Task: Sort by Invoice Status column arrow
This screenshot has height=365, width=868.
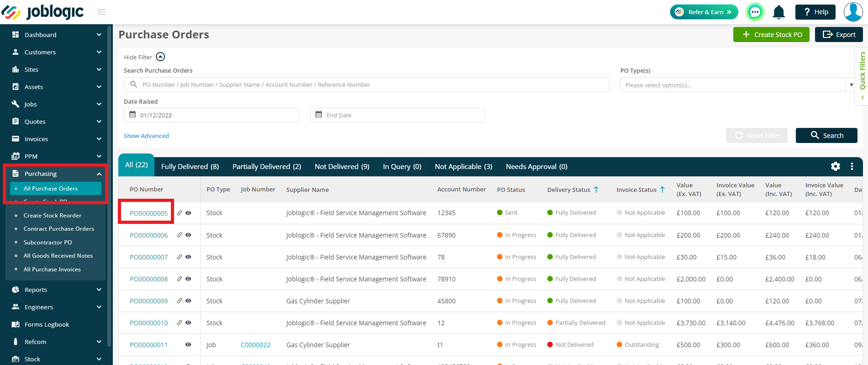Action: (662, 190)
